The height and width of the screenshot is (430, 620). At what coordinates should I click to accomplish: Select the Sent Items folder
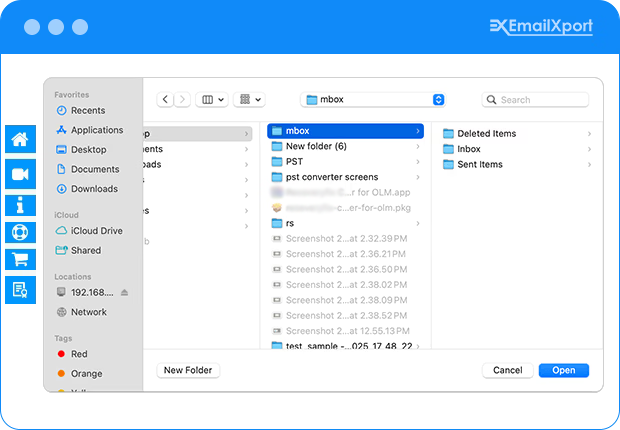(x=518, y=165)
